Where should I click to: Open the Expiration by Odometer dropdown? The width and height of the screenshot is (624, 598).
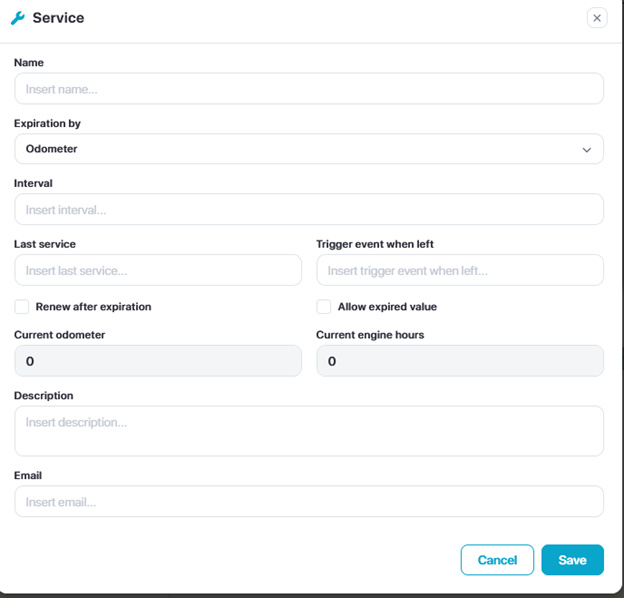click(x=308, y=149)
